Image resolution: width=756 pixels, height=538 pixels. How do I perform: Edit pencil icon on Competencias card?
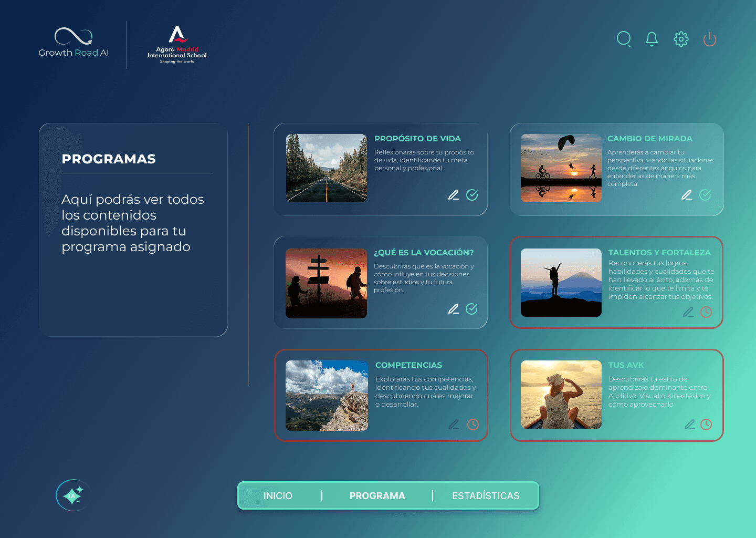(454, 425)
